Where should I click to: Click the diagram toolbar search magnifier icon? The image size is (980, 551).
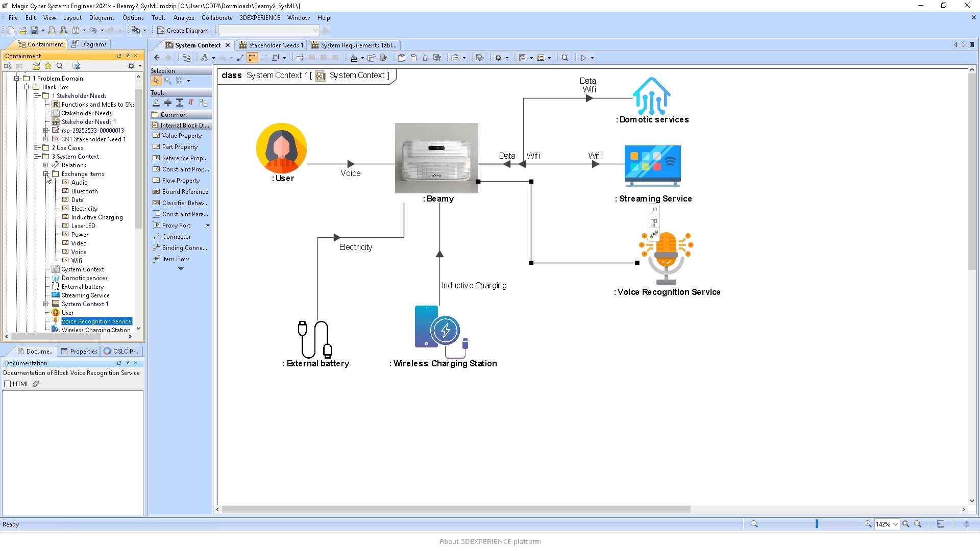pos(565,58)
